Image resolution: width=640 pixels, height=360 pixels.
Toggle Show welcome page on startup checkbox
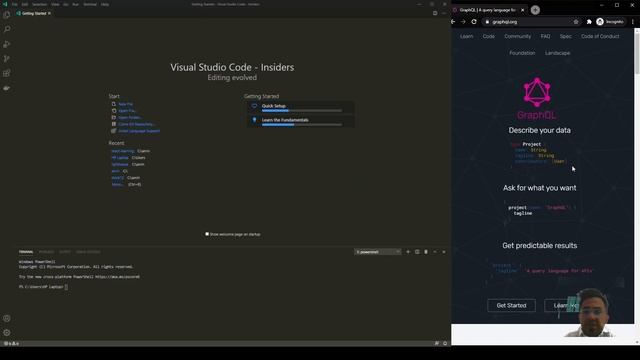pos(207,234)
